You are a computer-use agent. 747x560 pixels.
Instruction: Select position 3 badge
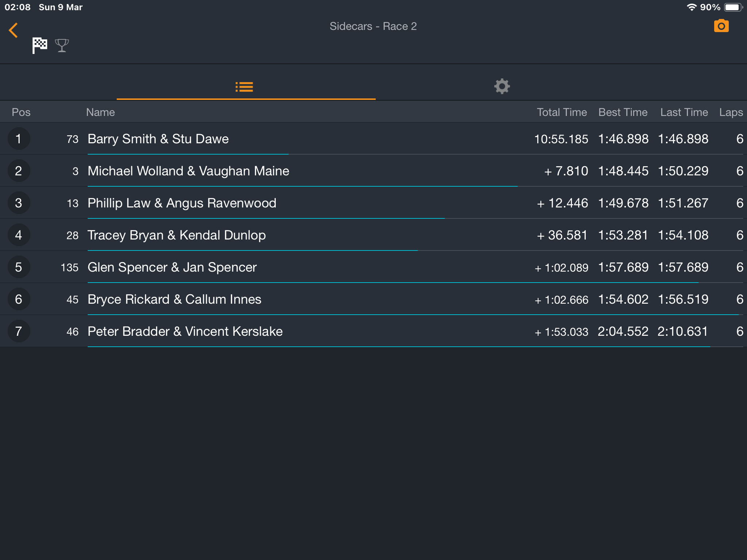pos(19,203)
